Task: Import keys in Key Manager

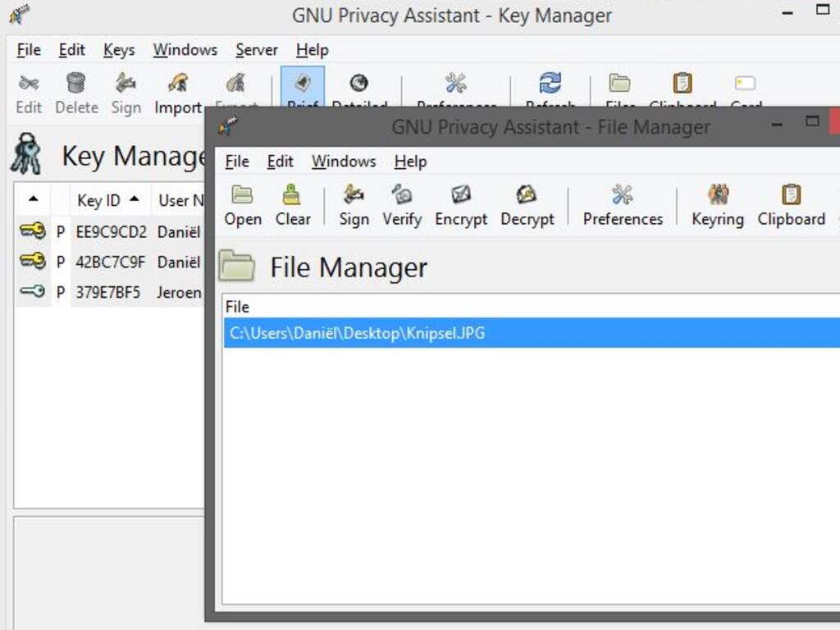Action: [x=178, y=94]
